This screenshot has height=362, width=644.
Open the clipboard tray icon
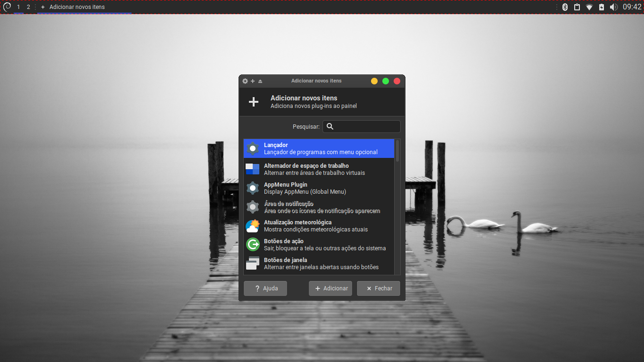(577, 7)
